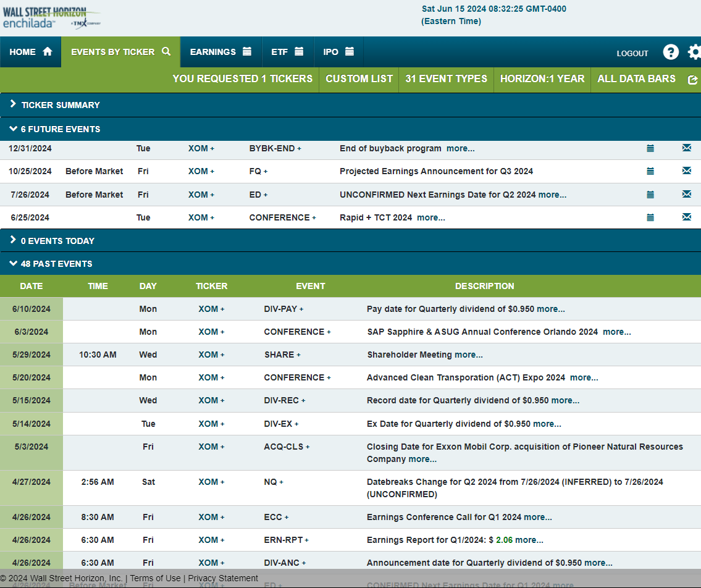Expand the Ticker Summary section
Viewport: 701px width, 588px height.
click(351, 105)
